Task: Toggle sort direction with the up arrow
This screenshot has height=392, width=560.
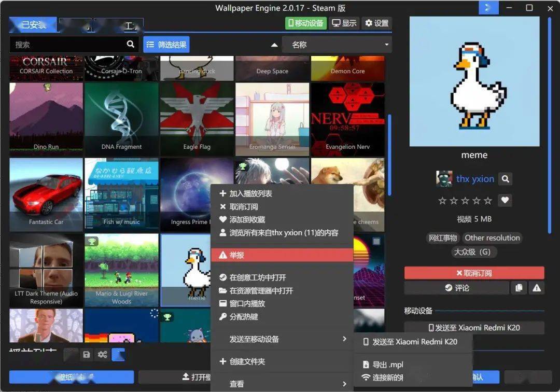Action: click(274, 45)
